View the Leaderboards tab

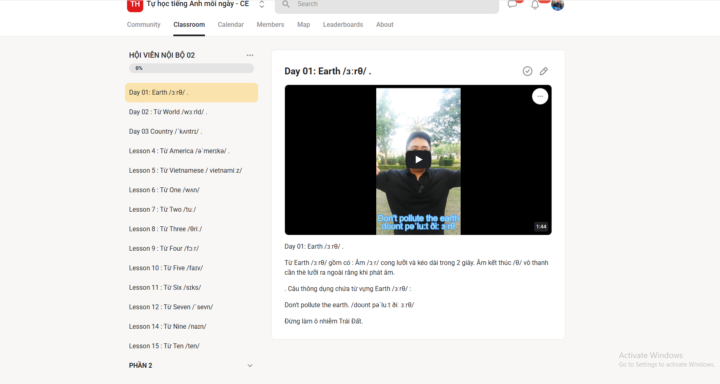point(343,25)
